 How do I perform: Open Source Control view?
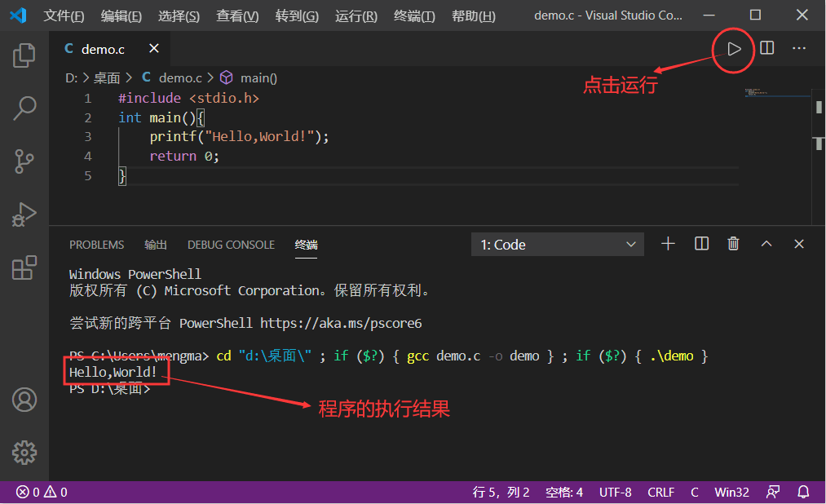pyautogui.click(x=24, y=161)
